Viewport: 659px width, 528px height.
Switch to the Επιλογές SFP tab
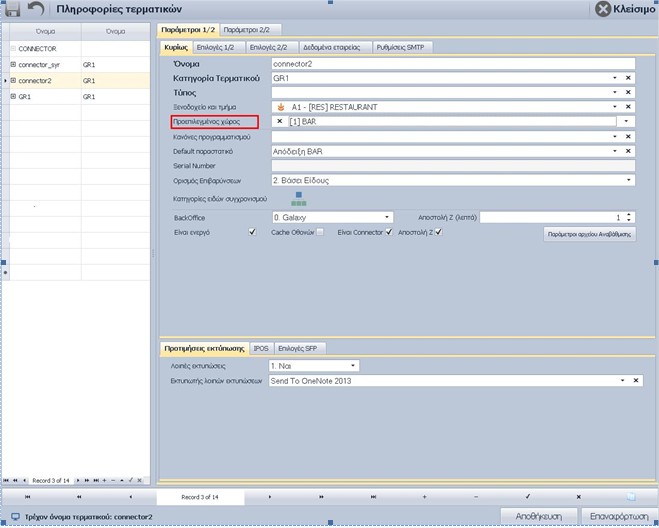pos(298,348)
